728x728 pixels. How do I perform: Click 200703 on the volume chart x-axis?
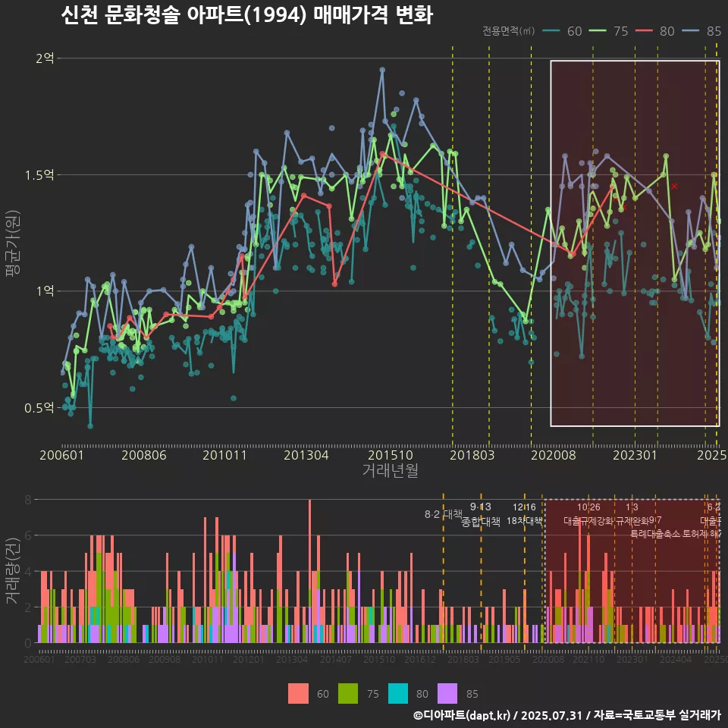[80, 659]
